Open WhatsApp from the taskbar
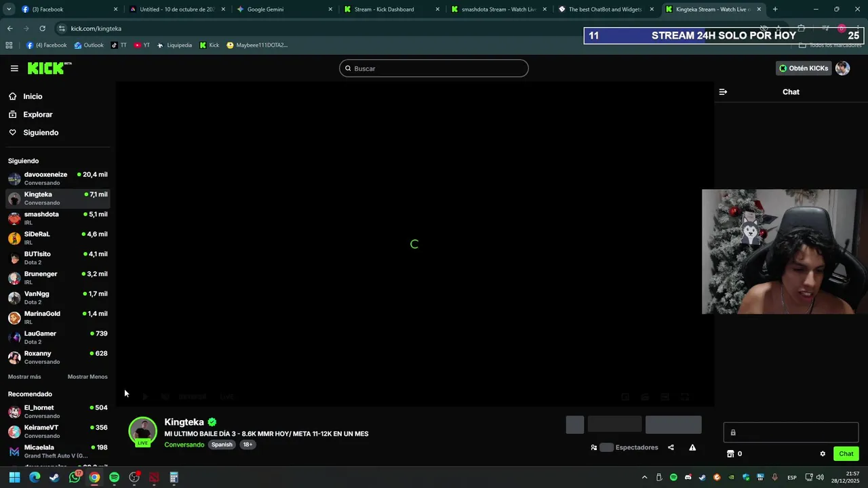Viewport: 868px width, 488px height. pyautogui.click(x=75, y=477)
